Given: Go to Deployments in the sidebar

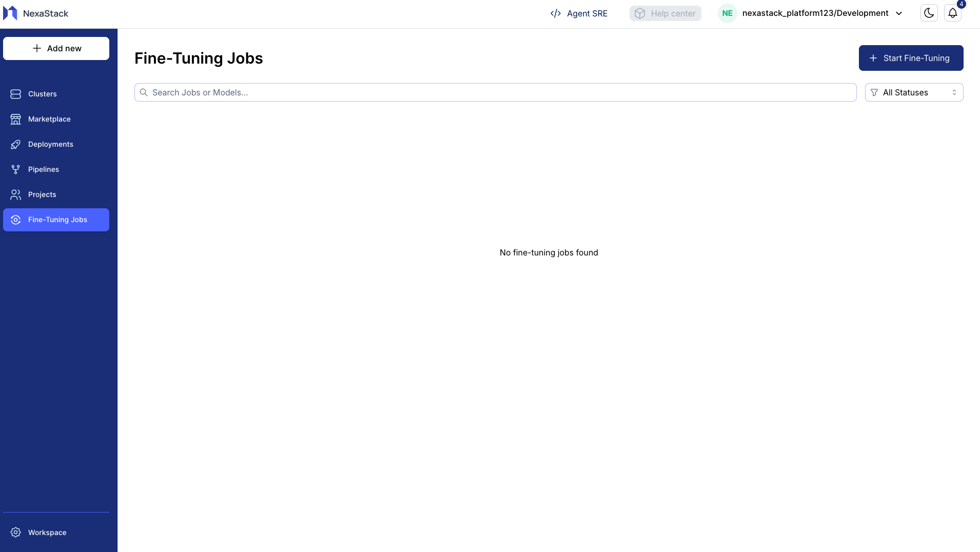Looking at the screenshot, I should click(x=51, y=144).
